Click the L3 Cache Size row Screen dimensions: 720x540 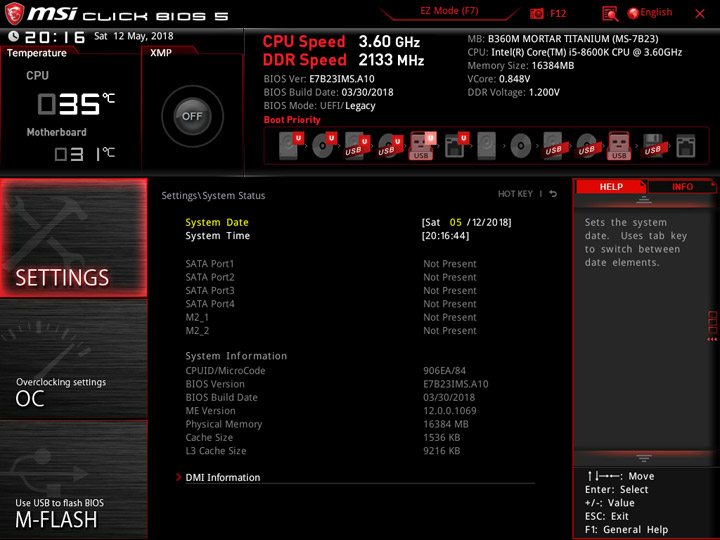tap(323, 450)
